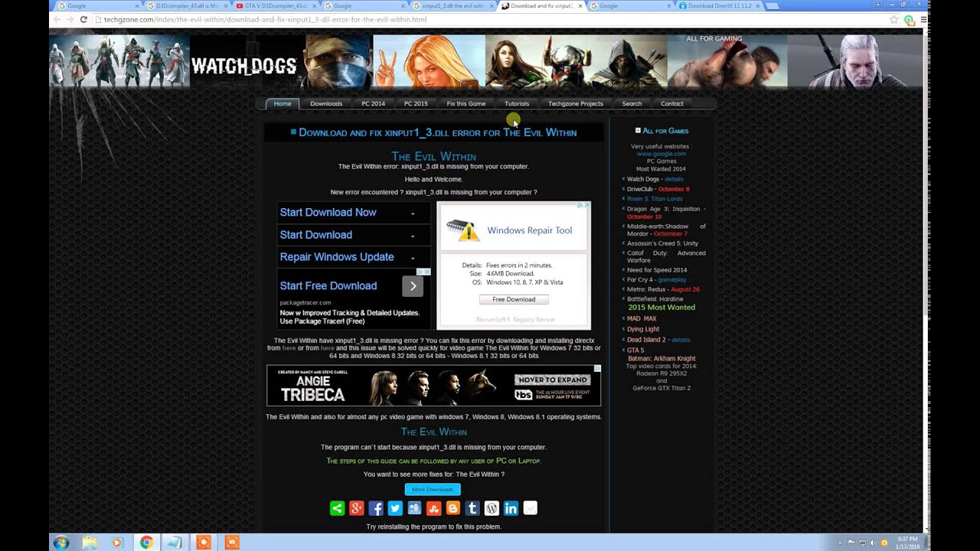This screenshot has height=551, width=980.
Task: Select PC 2014 in the navigation bar
Action: tap(373, 103)
